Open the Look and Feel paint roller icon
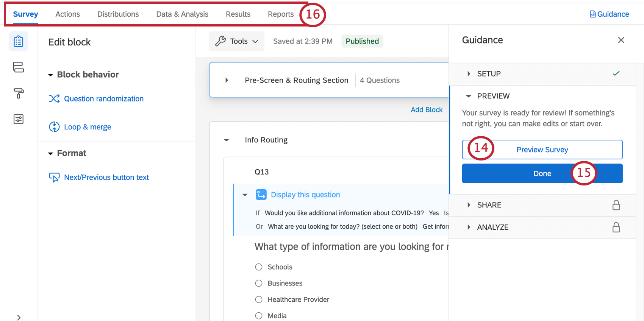Image resolution: width=644 pixels, height=321 pixels. (x=18, y=93)
